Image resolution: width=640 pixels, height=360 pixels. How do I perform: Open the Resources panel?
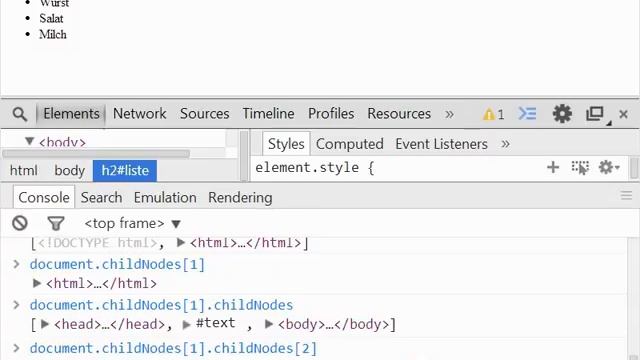(399, 114)
